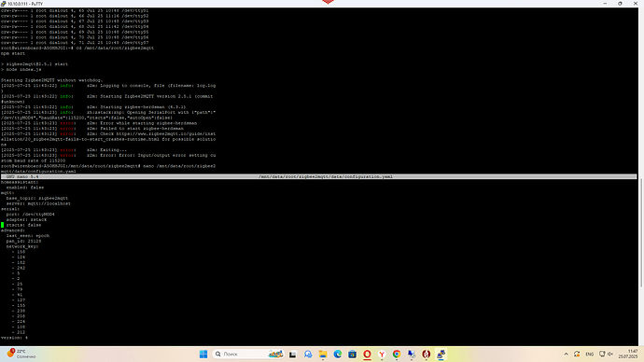
Task: Open File Explorer from the taskbar
Action: pos(323,354)
